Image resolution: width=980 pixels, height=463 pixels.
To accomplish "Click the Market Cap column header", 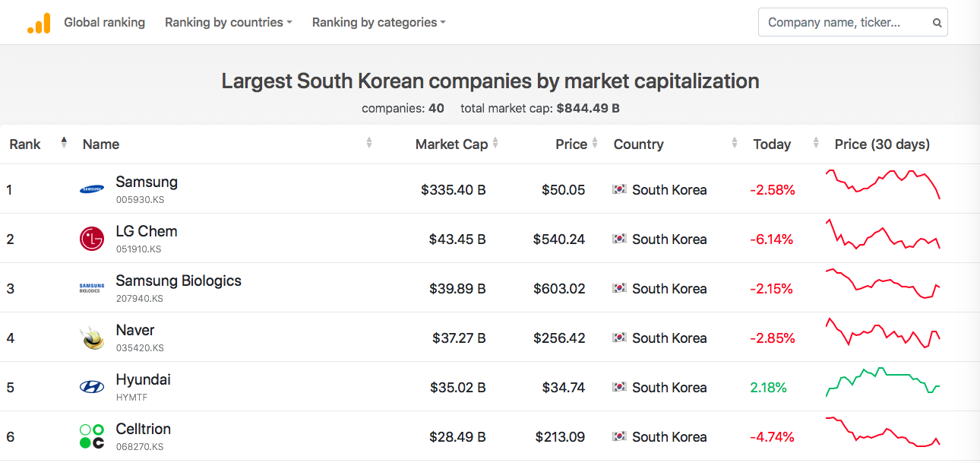I will click(x=451, y=144).
